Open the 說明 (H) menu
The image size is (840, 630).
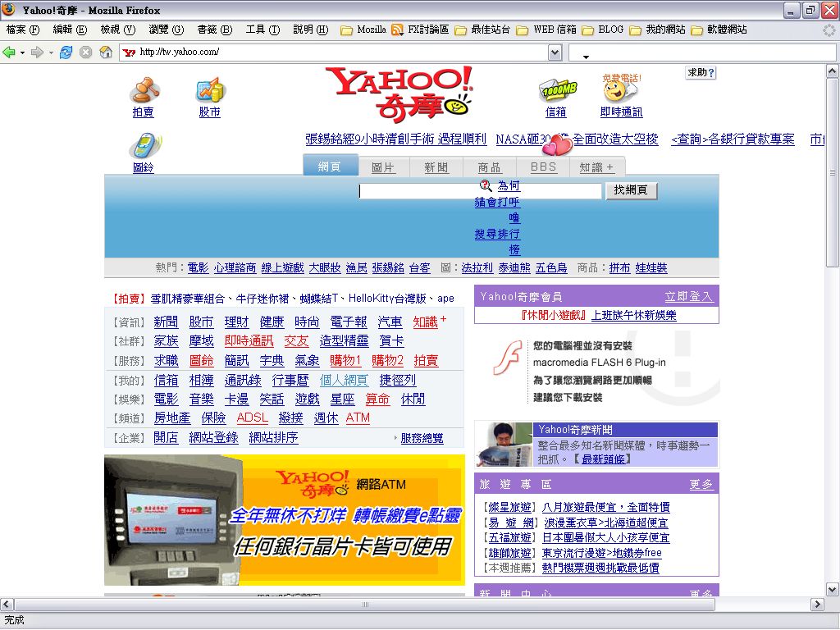311,30
